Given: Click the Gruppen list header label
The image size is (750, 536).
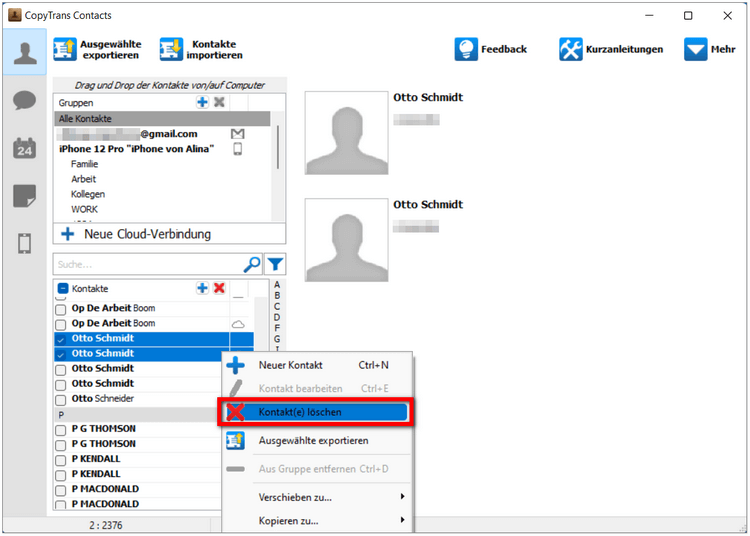Looking at the screenshot, I should 76,103.
